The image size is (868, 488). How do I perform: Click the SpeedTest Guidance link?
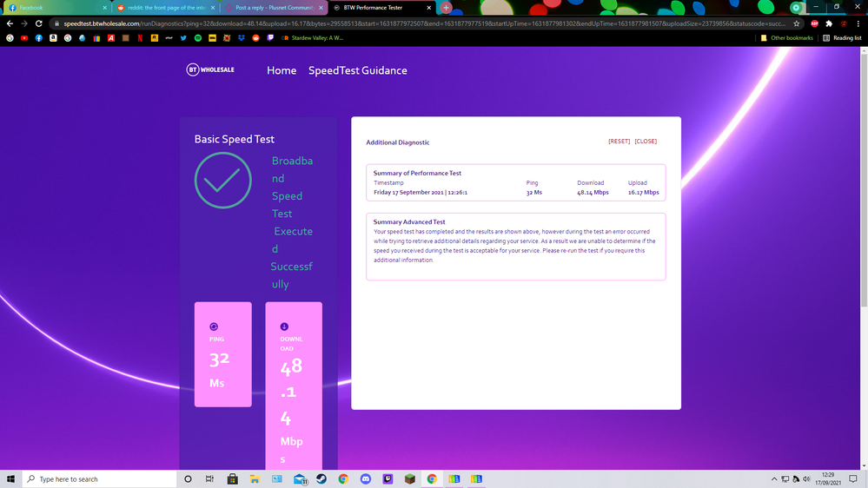tap(357, 70)
